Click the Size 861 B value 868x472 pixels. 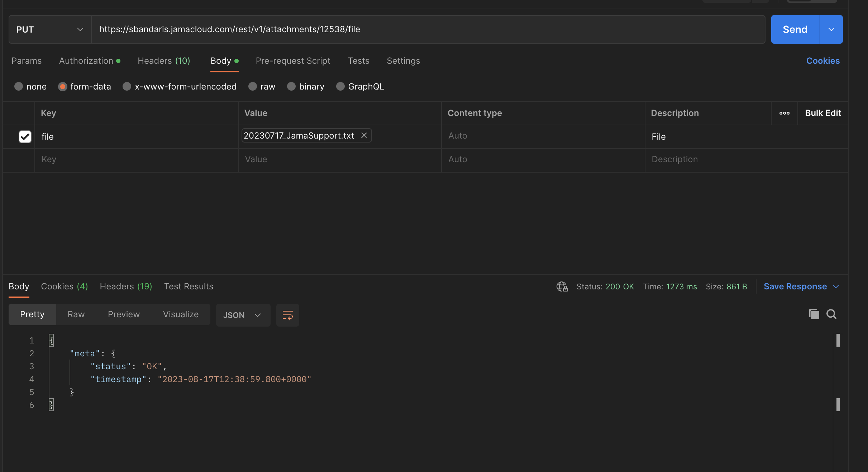736,286
